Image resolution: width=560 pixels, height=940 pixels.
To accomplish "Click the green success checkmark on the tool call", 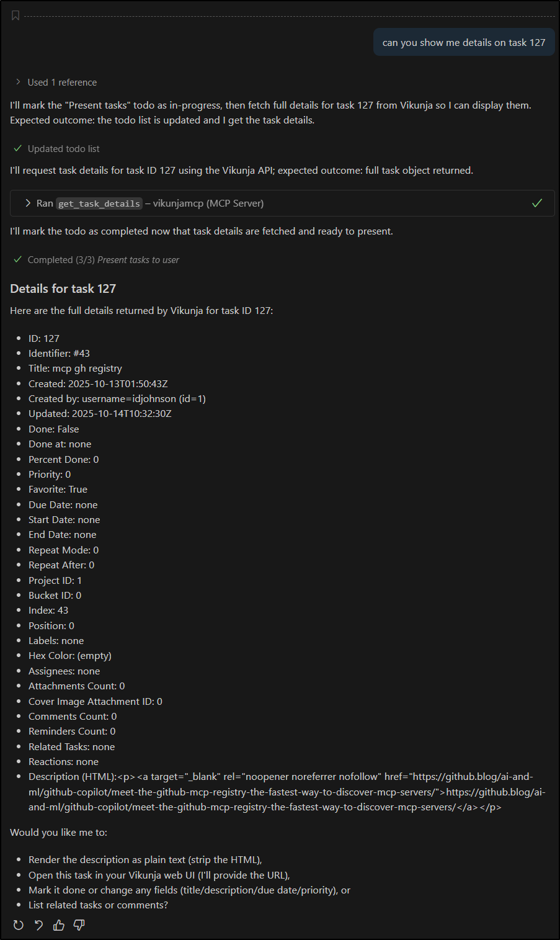I will (537, 203).
